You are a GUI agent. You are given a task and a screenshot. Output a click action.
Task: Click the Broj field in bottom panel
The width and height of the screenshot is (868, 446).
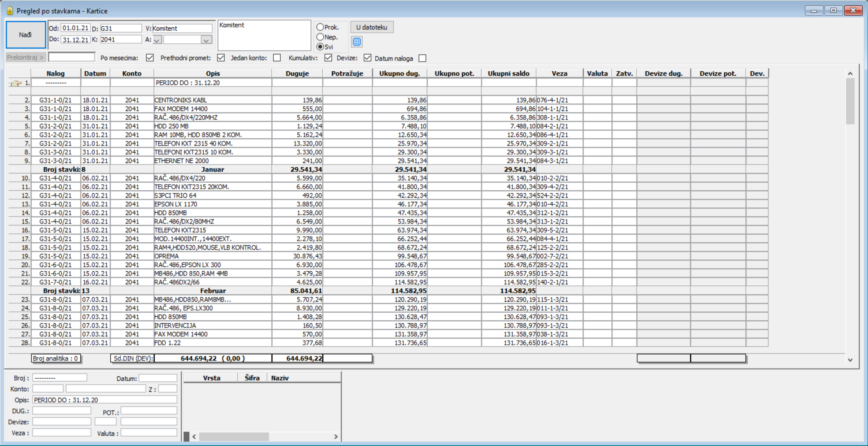[x=60, y=378]
